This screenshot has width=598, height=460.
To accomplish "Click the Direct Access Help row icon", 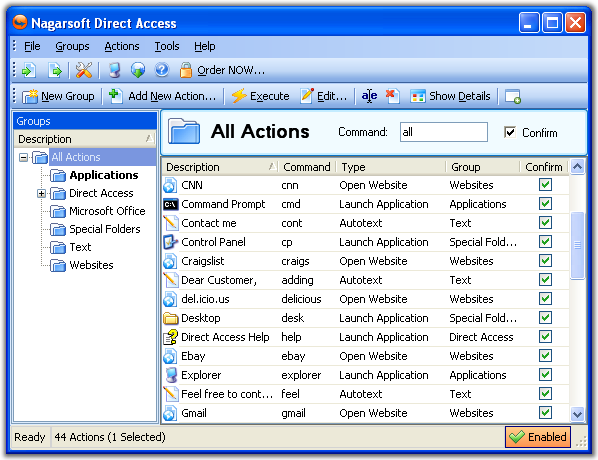I will (170, 337).
